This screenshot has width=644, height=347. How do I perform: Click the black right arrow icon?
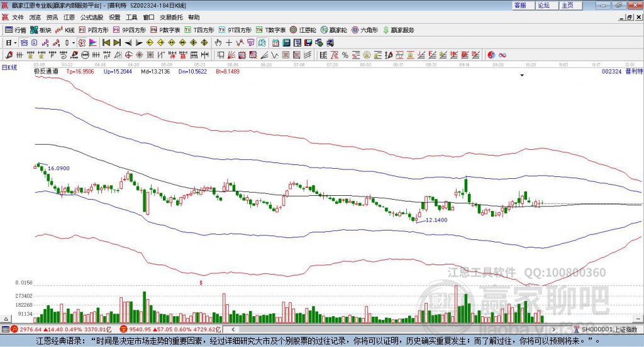[139, 43]
